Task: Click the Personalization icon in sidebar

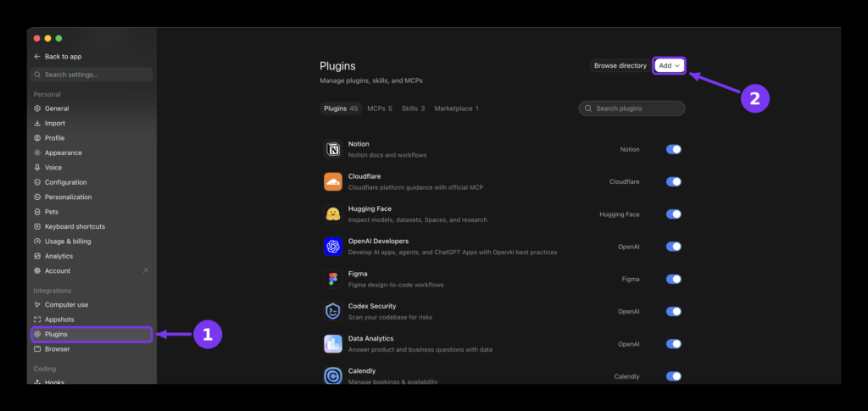Action: tap(37, 197)
